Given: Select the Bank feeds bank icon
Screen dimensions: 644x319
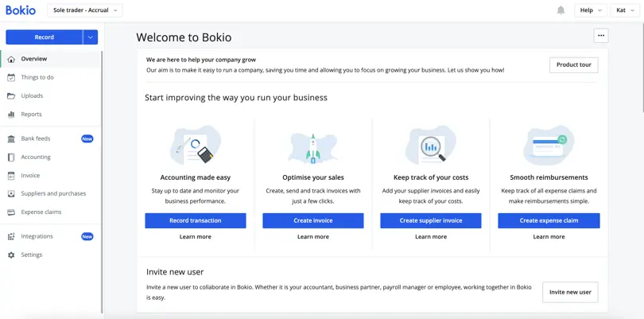Looking at the screenshot, I should [x=11, y=139].
